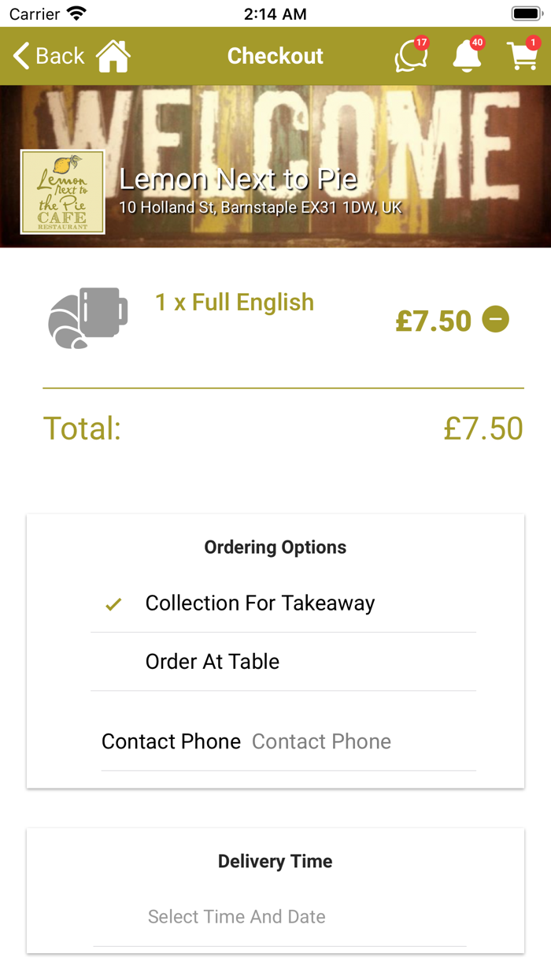Open the shopping cart icon
Image resolution: width=551 pixels, height=980 pixels.
coord(523,57)
